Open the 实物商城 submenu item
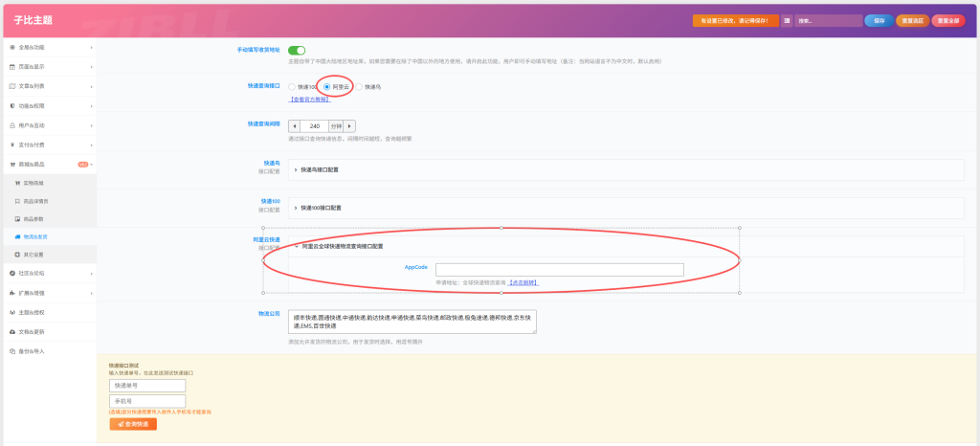980x446 pixels. click(x=49, y=183)
